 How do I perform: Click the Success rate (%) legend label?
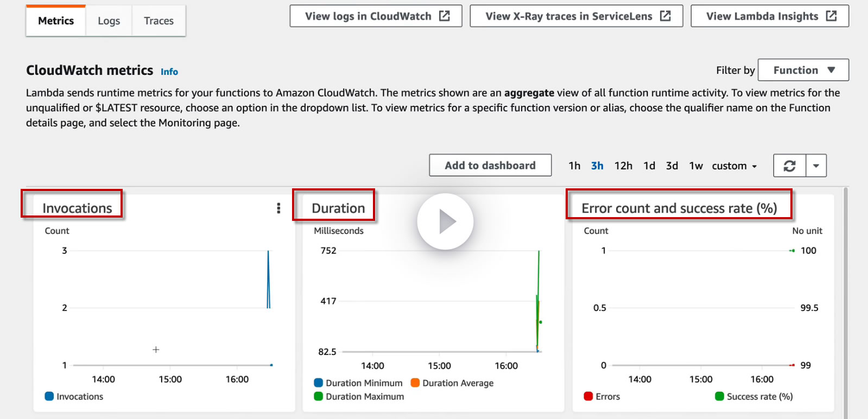[760, 397]
